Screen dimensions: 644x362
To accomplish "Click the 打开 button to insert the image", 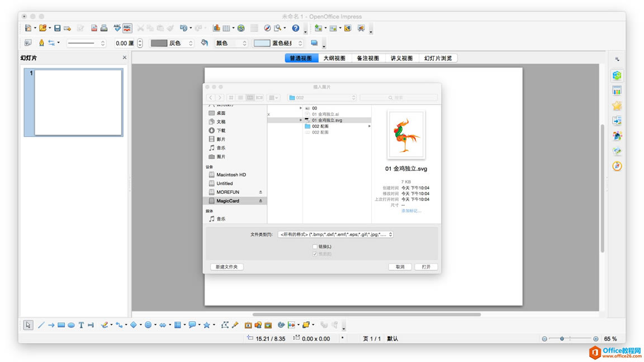I will click(426, 266).
